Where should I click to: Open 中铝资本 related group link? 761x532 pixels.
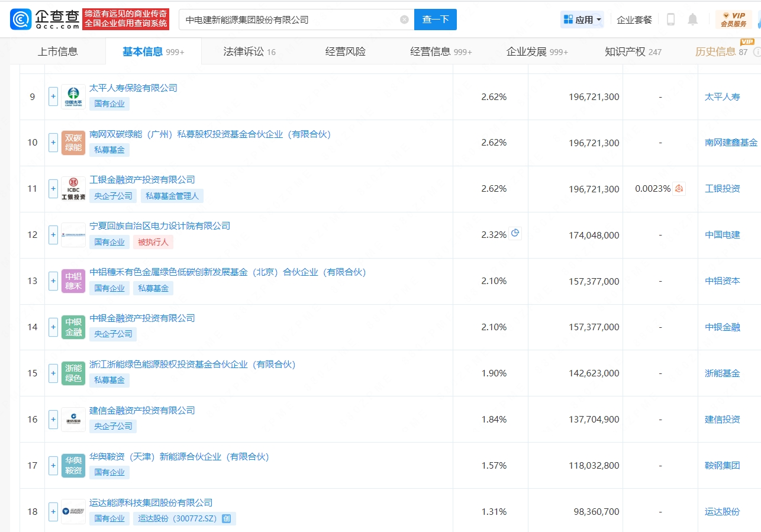point(723,281)
